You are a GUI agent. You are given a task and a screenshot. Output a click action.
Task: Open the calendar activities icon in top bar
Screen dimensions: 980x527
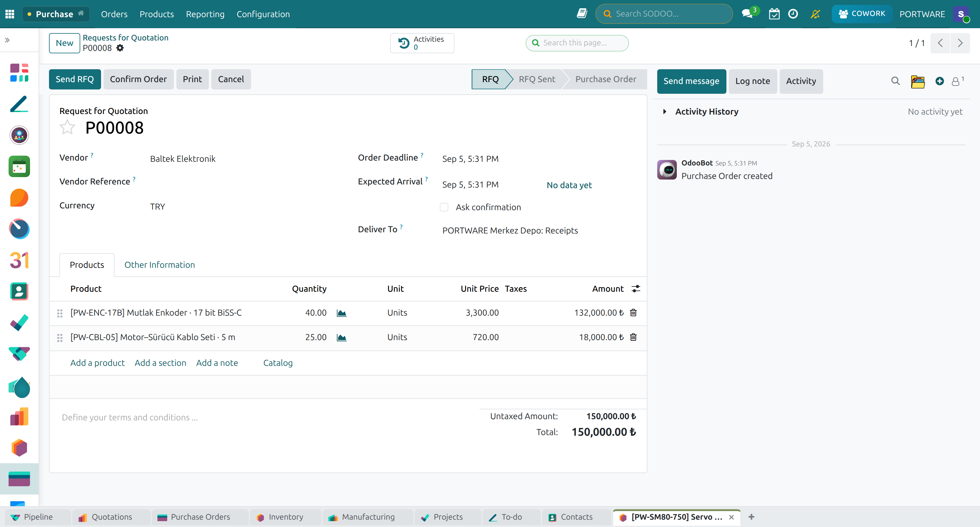pyautogui.click(x=774, y=14)
